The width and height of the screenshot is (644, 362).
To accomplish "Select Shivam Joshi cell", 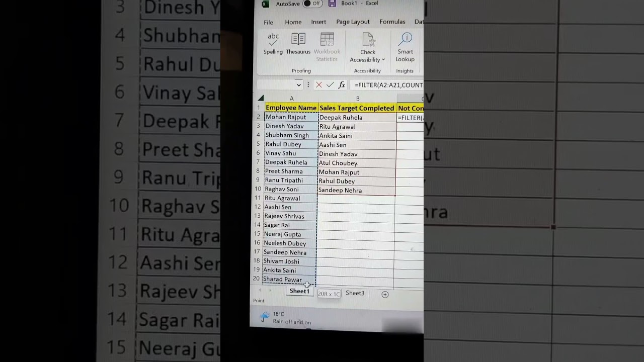I will [289, 261].
